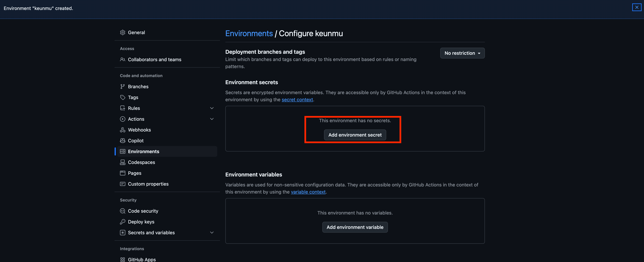
Task: Click the Rules icon in sidebar
Action: [x=122, y=108]
